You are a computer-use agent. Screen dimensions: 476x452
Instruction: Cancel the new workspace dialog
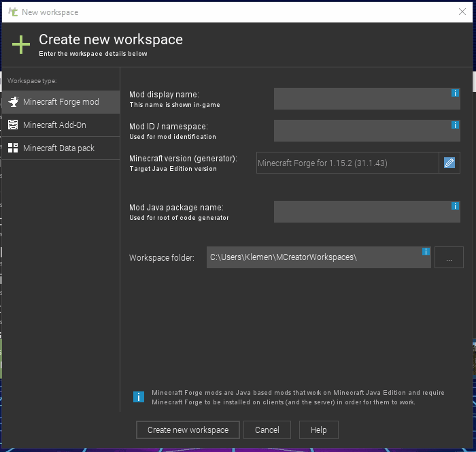tap(267, 430)
